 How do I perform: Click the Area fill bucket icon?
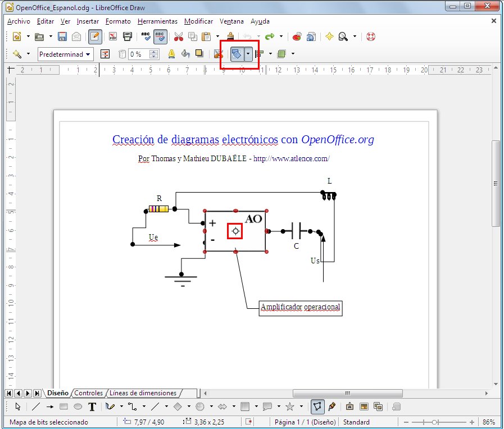click(x=185, y=54)
